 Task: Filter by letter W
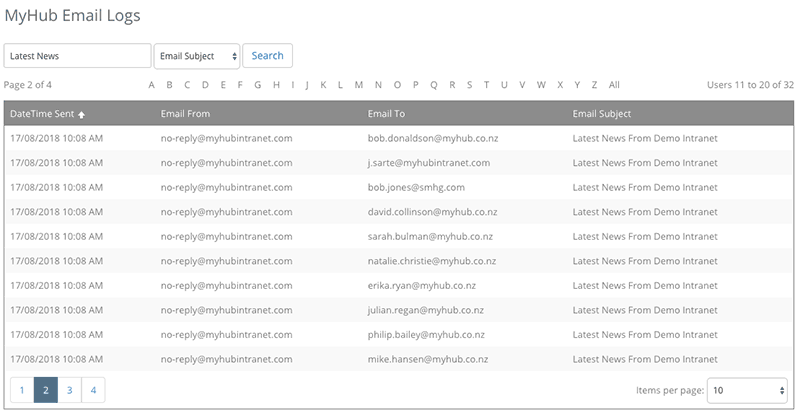(541, 85)
